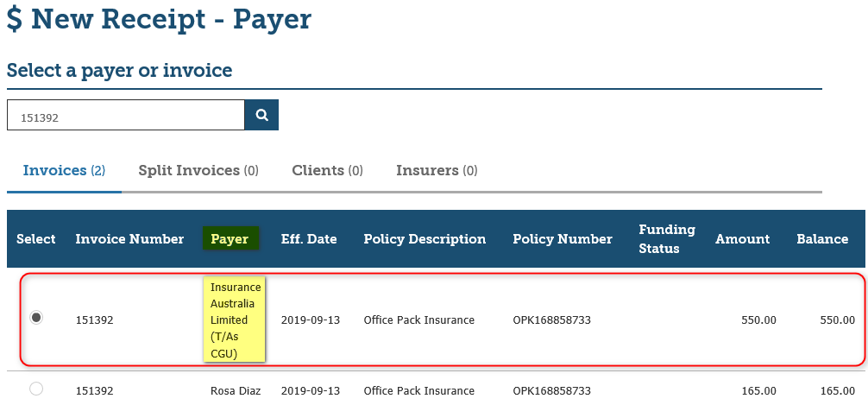Click the Select column header
868x405 pixels.
click(36, 239)
